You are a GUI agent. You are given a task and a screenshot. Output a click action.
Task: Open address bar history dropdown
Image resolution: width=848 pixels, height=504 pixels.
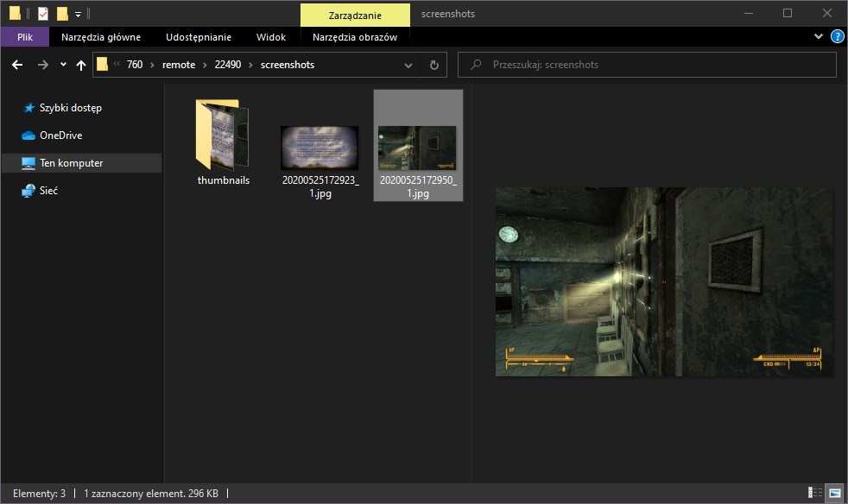[x=408, y=65]
